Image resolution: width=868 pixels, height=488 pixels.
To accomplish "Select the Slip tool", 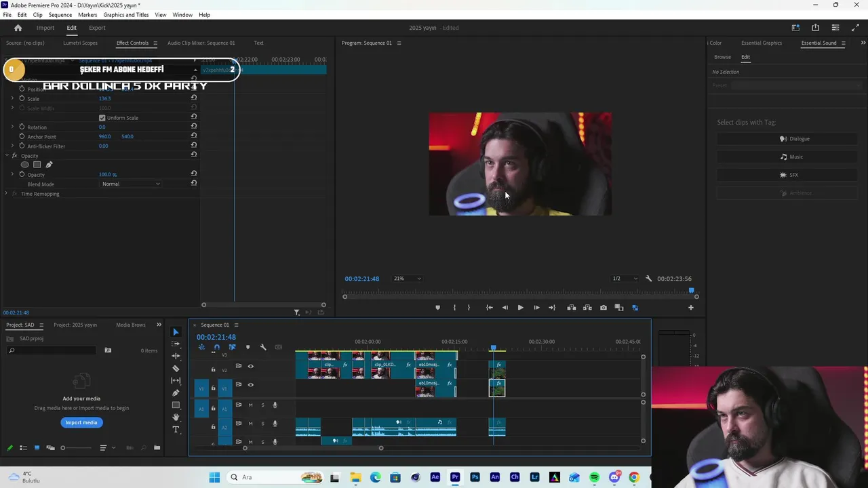I will pos(176,380).
